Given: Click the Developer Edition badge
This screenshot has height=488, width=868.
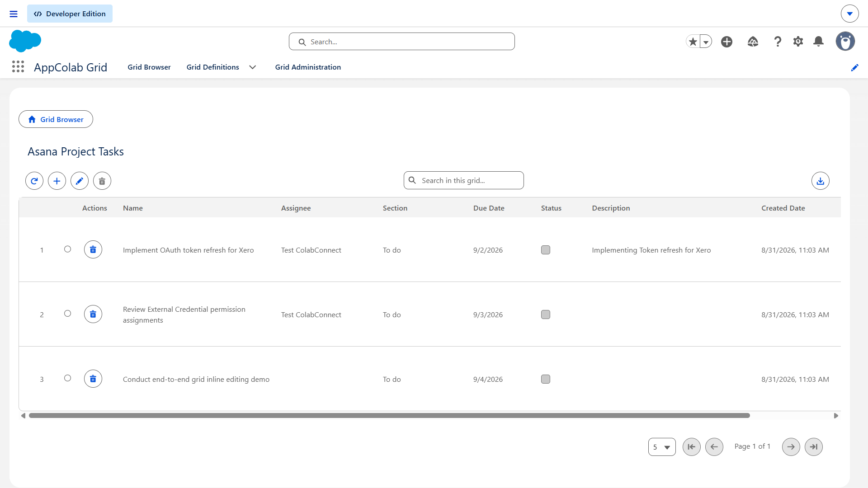Looking at the screenshot, I should [x=70, y=14].
